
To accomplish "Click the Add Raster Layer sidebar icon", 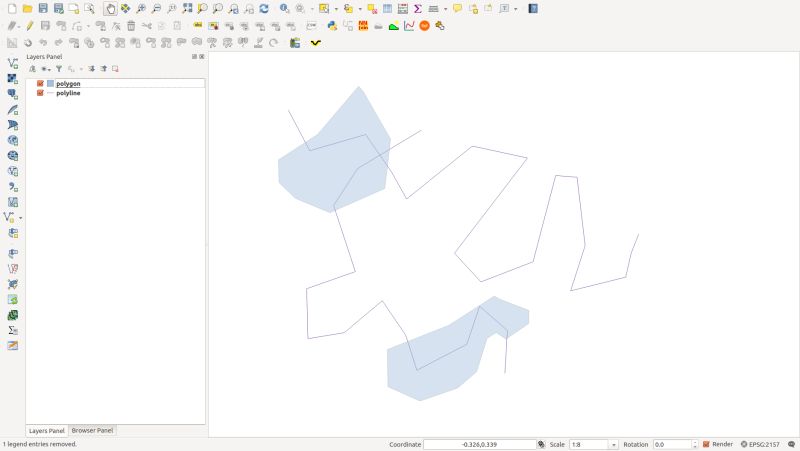I will [13, 79].
